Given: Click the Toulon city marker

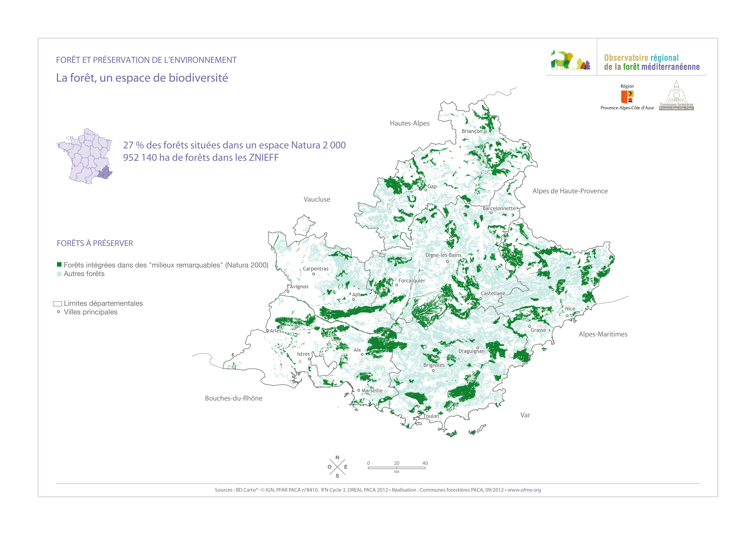Looking at the screenshot, I should [x=420, y=415].
